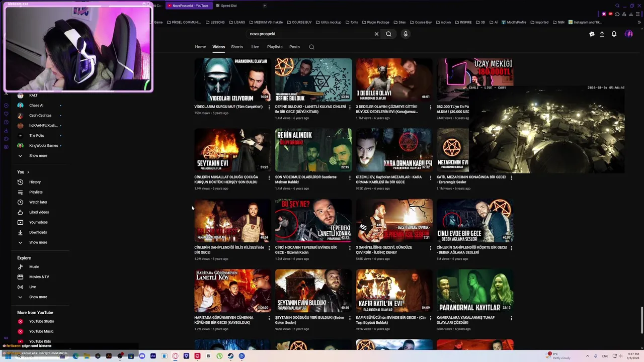Clear the 'nova prospekt' search text
Viewport: 644px width, 362px height.
point(376,34)
